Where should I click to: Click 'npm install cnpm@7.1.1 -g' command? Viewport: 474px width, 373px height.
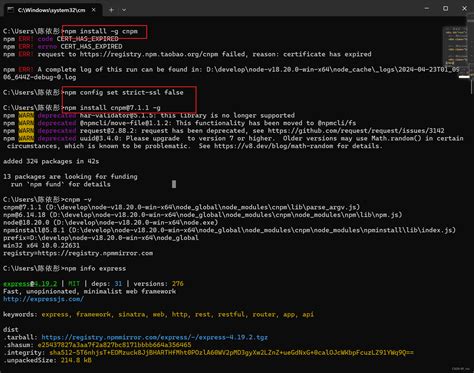click(x=112, y=108)
